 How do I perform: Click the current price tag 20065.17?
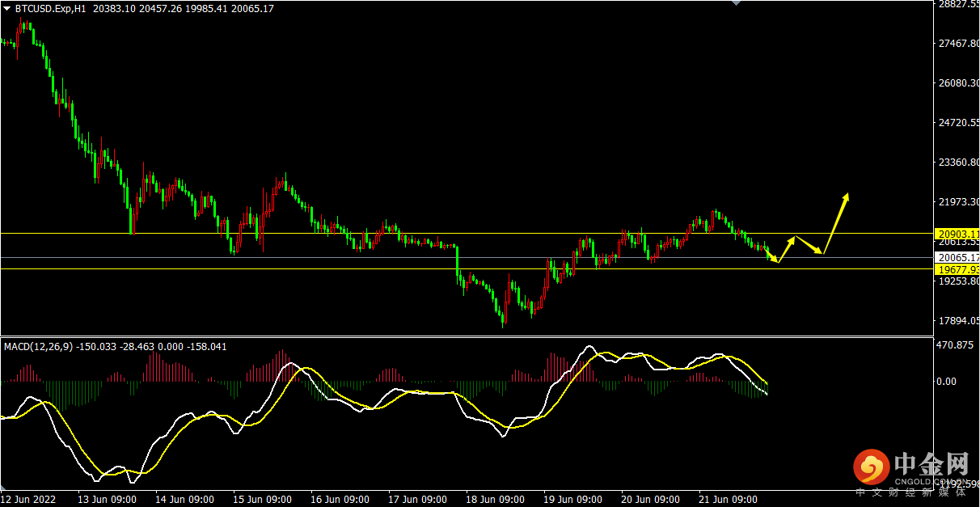[x=957, y=257]
